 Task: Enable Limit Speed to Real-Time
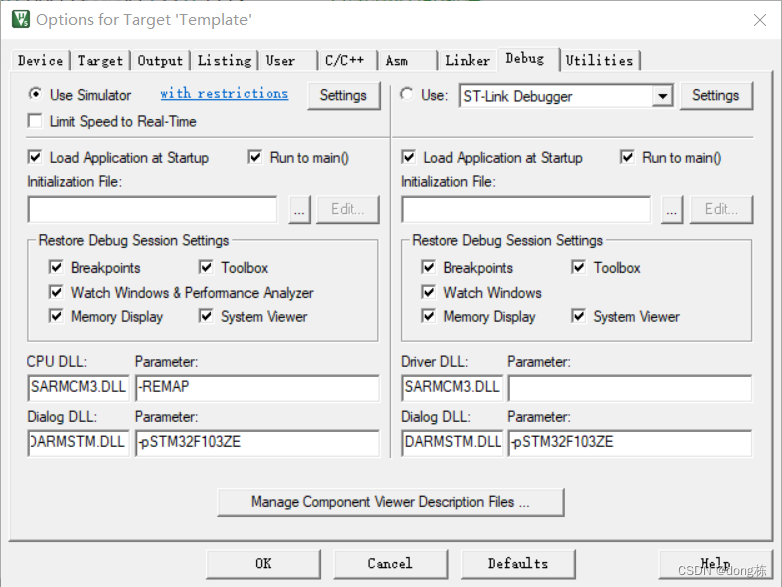[35, 121]
